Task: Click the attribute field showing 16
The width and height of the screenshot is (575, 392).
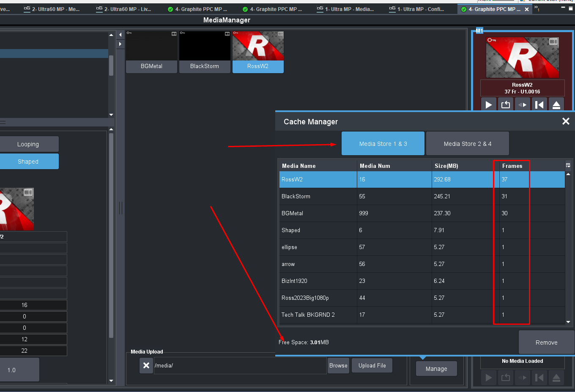Action: coord(33,305)
